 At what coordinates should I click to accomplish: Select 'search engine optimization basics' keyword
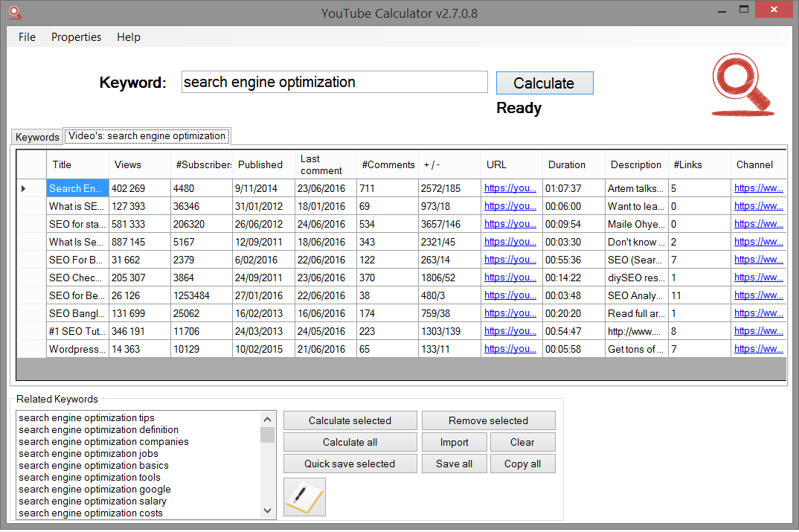click(x=93, y=465)
